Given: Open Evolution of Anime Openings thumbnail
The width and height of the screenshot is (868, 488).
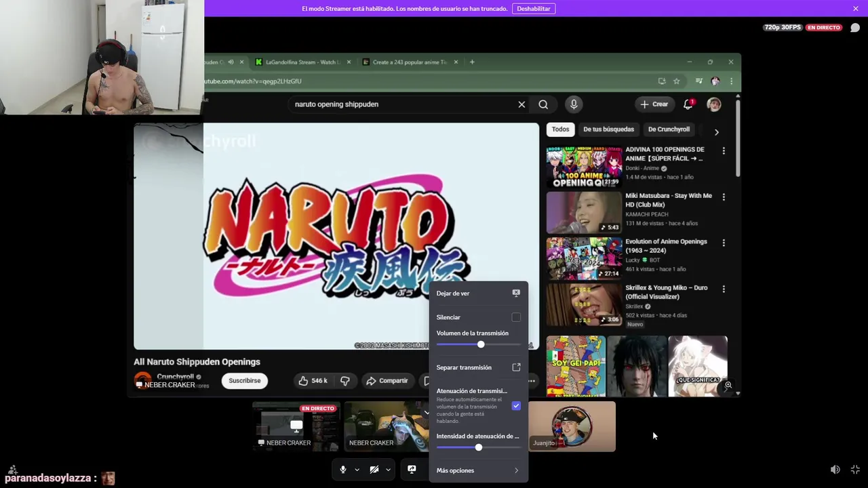Looking at the screenshot, I should (x=584, y=259).
